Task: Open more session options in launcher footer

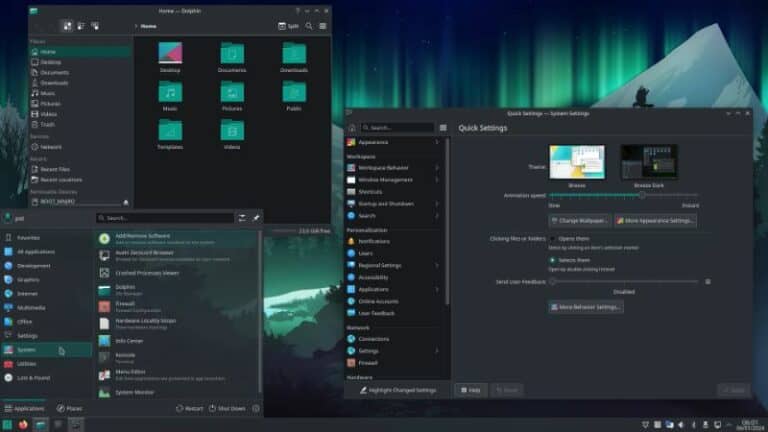Action: (x=256, y=408)
